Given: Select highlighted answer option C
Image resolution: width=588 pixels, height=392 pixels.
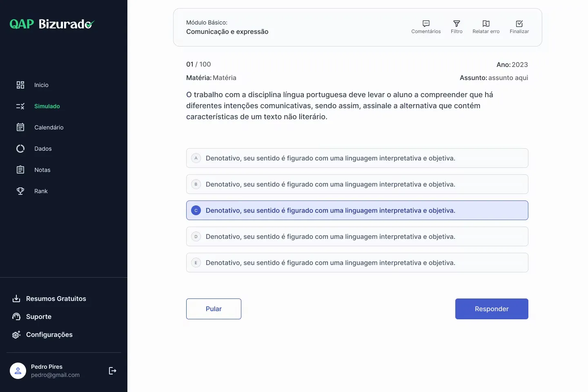Looking at the screenshot, I should click(x=357, y=210).
